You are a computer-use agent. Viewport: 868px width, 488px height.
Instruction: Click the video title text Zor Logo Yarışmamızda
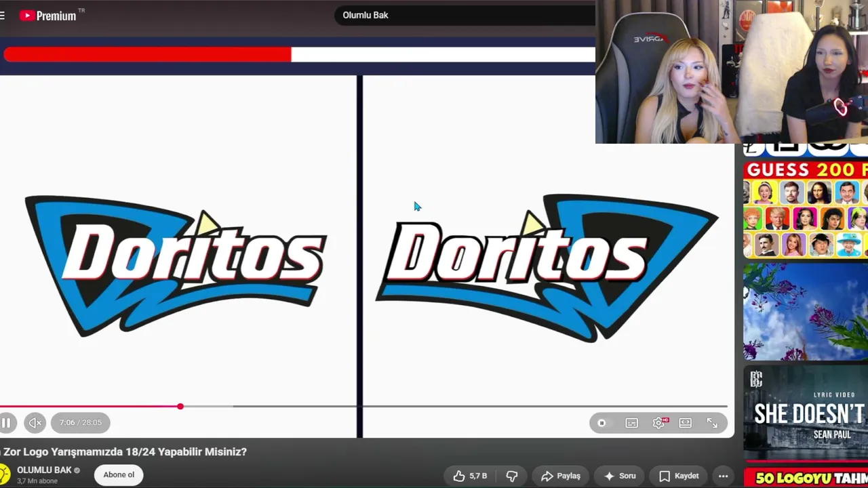click(123, 452)
